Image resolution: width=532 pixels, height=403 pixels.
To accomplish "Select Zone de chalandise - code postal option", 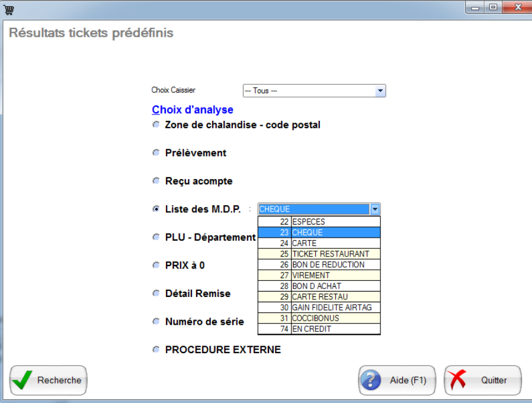I will (156, 125).
